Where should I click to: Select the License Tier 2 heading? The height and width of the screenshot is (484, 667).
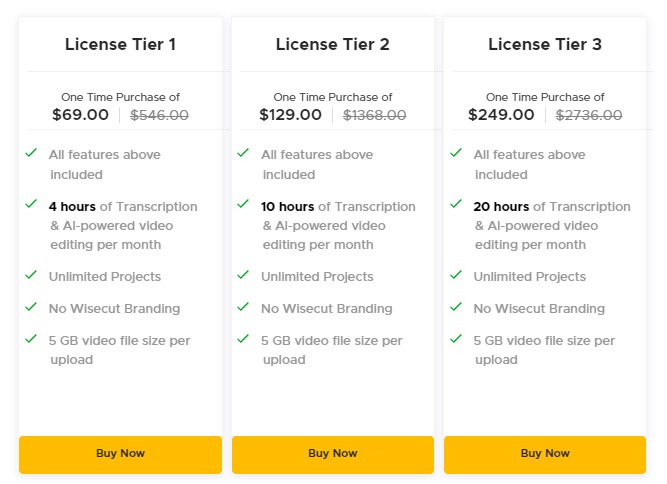(333, 44)
